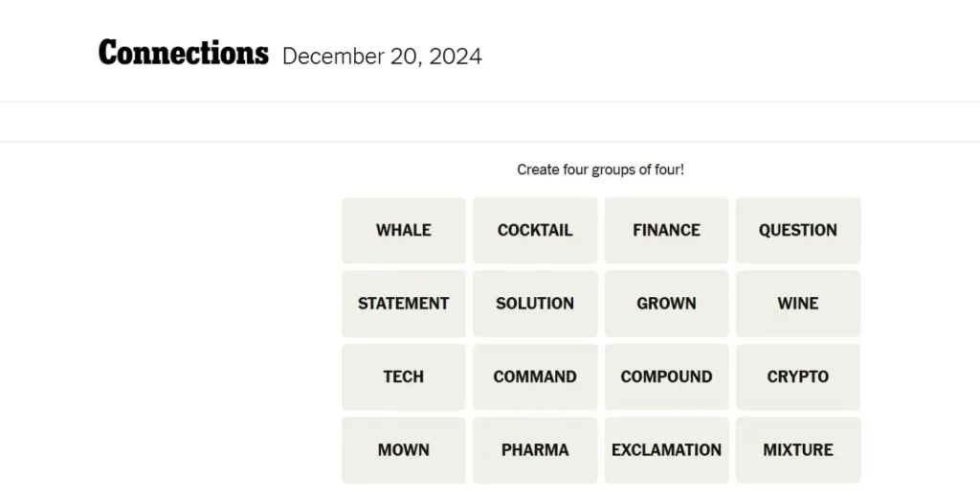Pick the COCKTAIL word card
The width and height of the screenshot is (980, 501).
click(535, 230)
